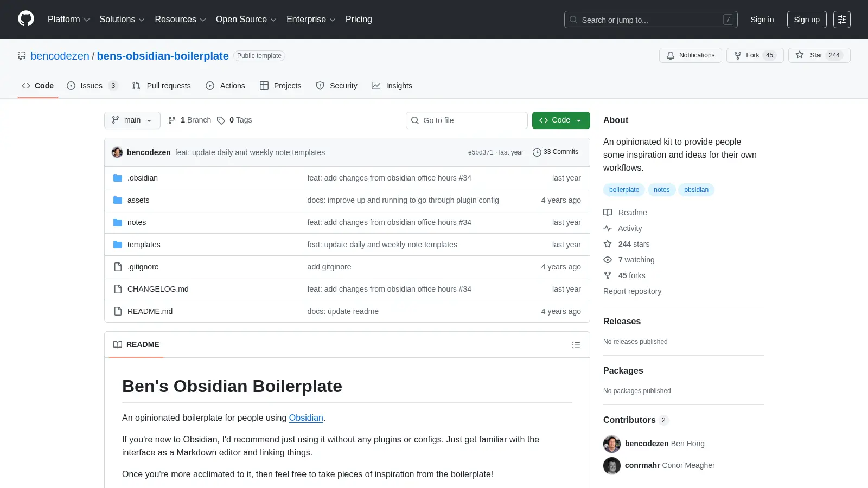Image resolution: width=868 pixels, height=488 pixels.
Task: Click the Go to file search box
Action: (x=467, y=120)
